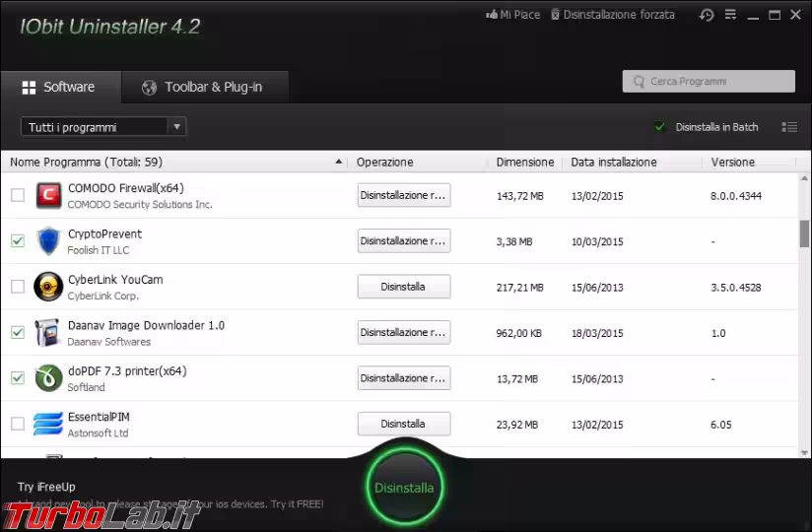Image resolution: width=812 pixels, height=532 pixels.
Task: Click in the Cerca Programmi search field
Action: tap(709, 81)
